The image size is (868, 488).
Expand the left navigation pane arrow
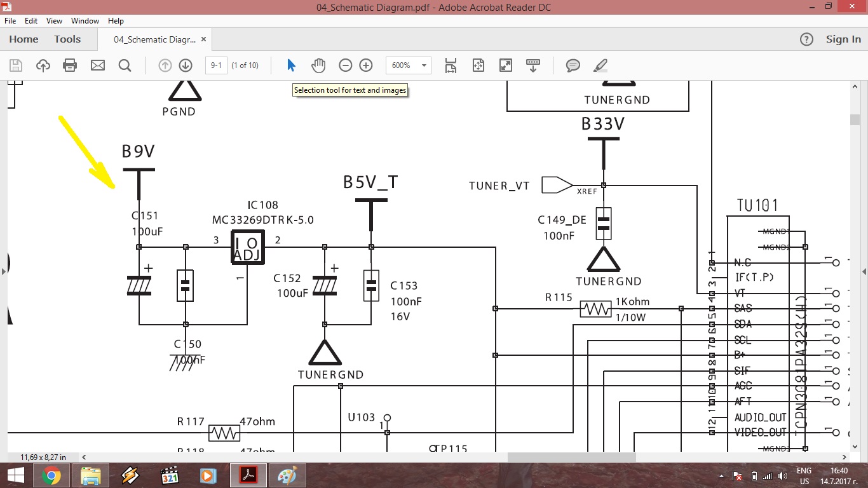click(x=4, y=271)
